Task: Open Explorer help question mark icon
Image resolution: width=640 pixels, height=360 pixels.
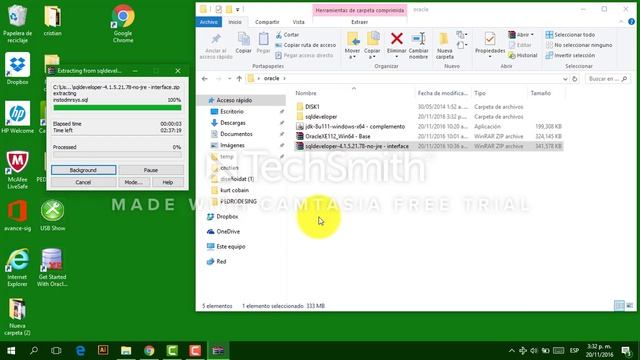Action: [x=631, y=22]
